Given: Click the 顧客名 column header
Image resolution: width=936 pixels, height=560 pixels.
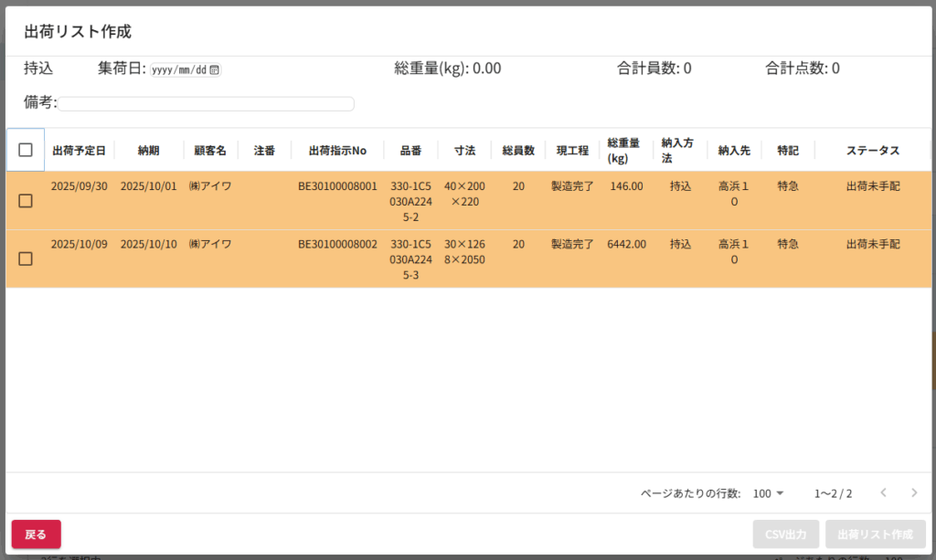Looking at the screenshot, I should 209,151.
